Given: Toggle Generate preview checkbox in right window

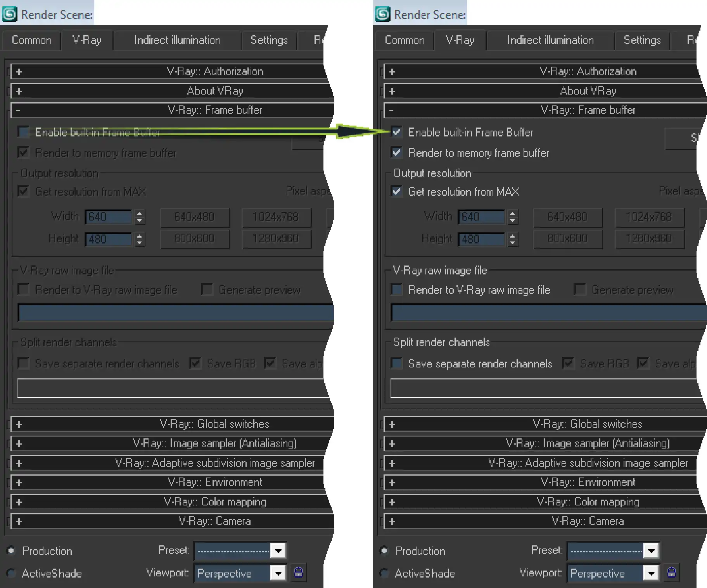Looking at the screenshot, I should coord(580,289).
